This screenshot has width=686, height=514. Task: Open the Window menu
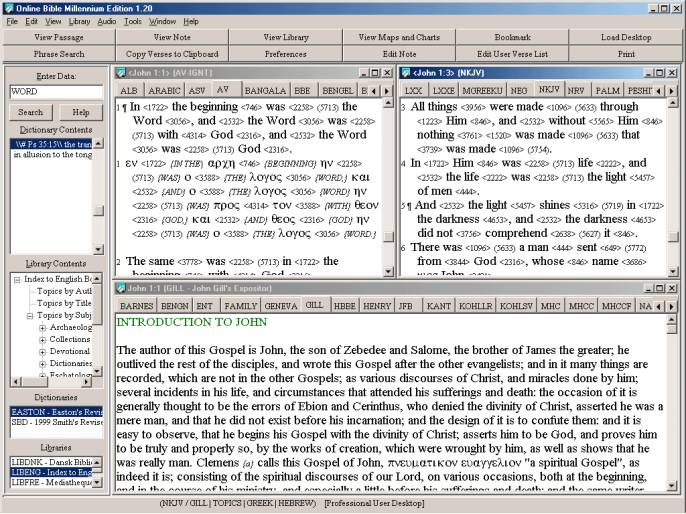(x=162, y=21)
